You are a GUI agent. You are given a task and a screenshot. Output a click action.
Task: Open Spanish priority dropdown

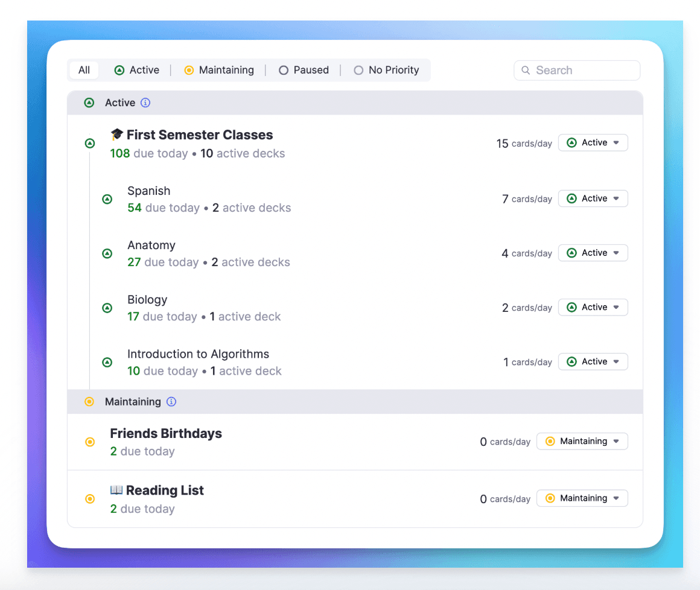593,198
